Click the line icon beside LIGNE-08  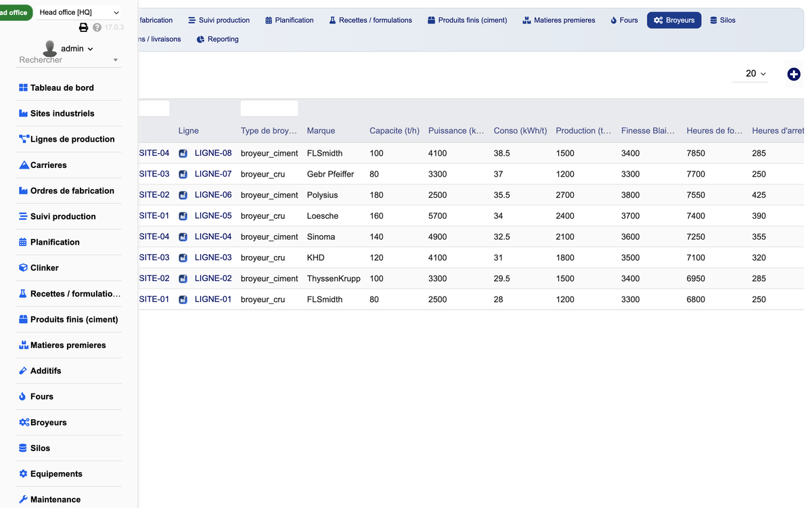183,154
